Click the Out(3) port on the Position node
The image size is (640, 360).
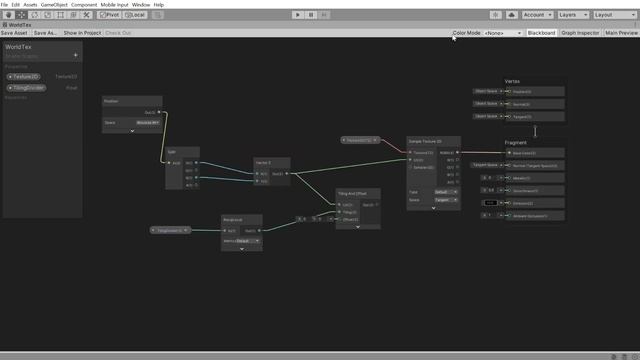tap(159, 112)
